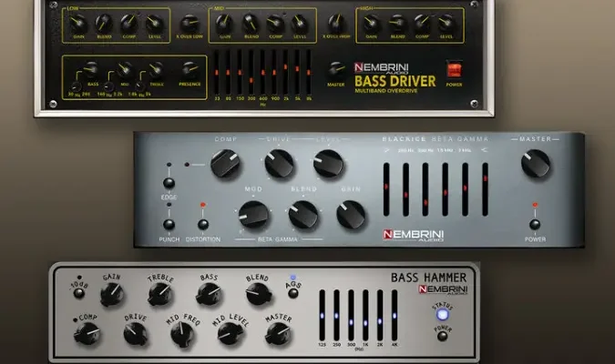This screenshot has width=615, height=364.
Task: Click the Presence knob on Bass Driver
Action: pyautogui.click(x=189, y=69)
